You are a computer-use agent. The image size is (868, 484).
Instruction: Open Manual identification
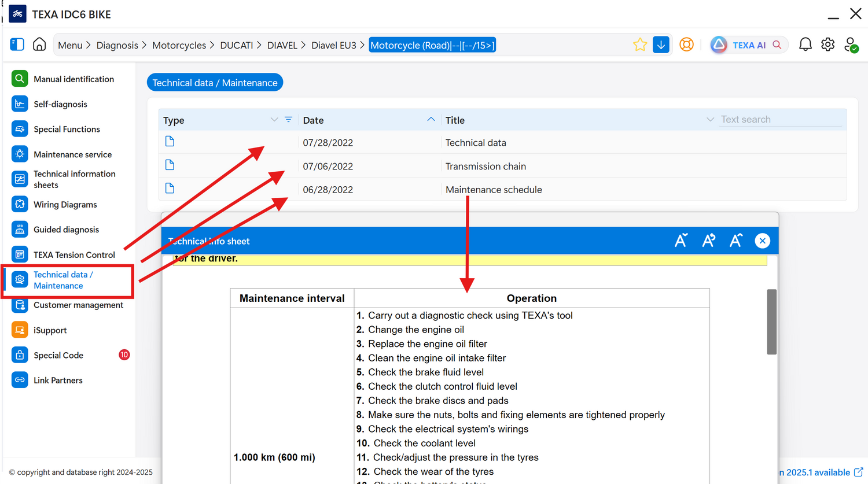coord(73,79)
